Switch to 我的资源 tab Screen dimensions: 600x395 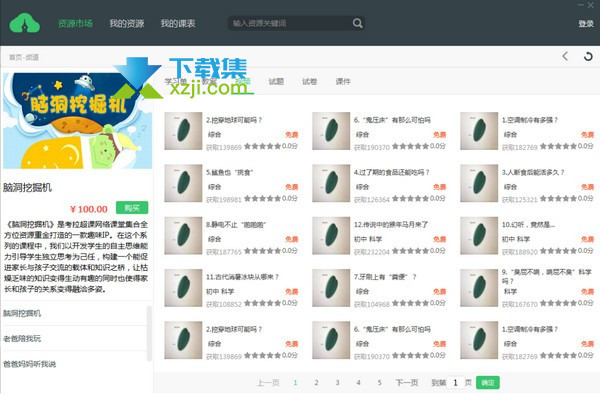(127, 23)
